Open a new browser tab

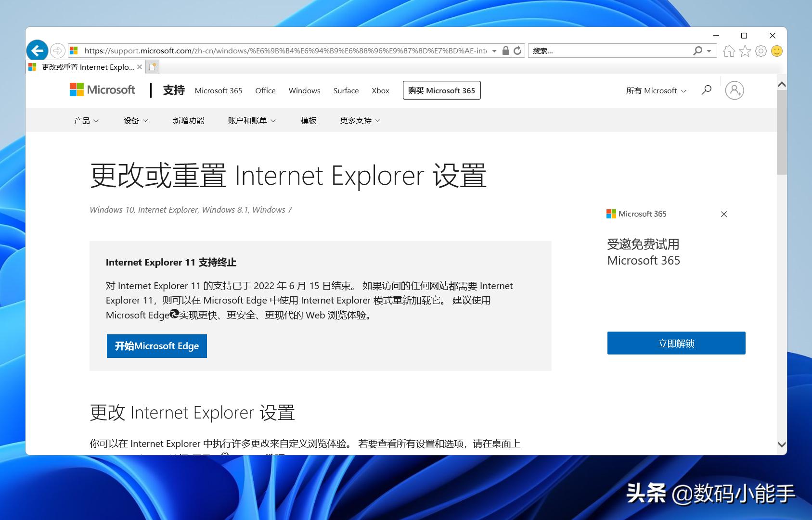pos(152,66)
